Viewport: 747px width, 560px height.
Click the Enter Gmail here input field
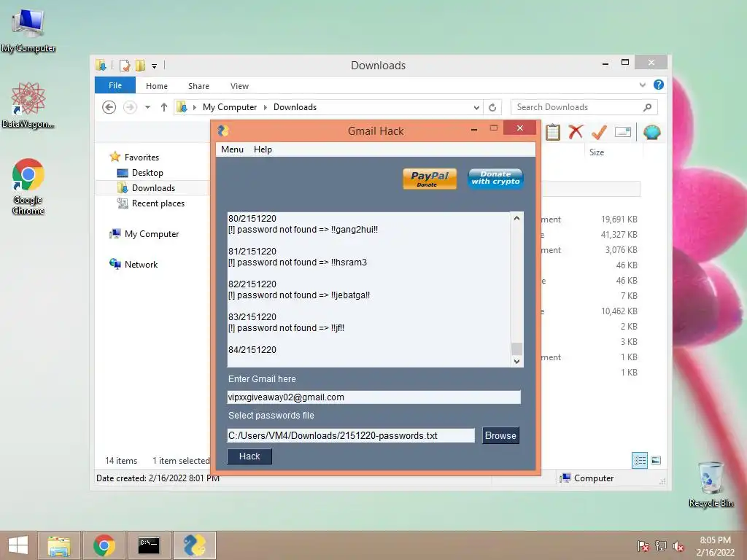373,397
